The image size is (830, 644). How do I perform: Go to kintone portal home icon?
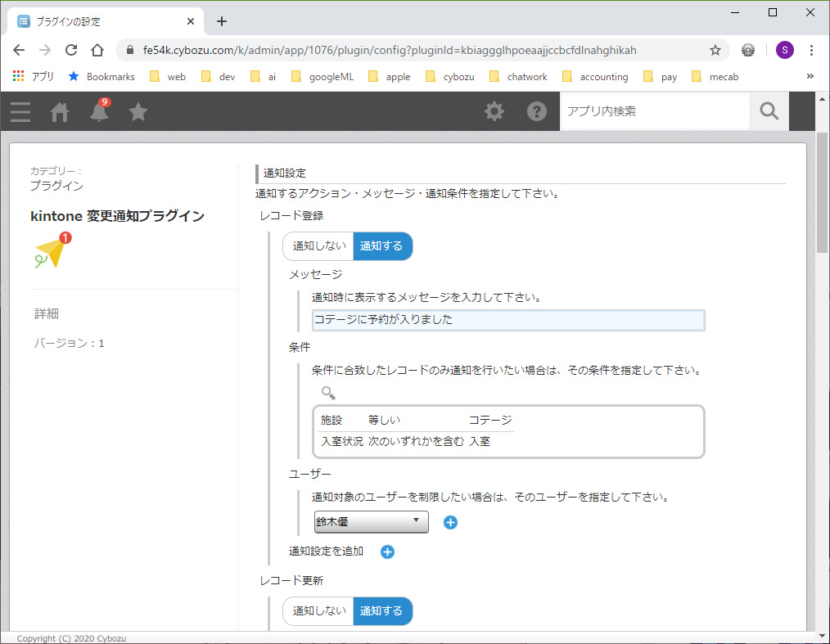(x=59, y=111)
